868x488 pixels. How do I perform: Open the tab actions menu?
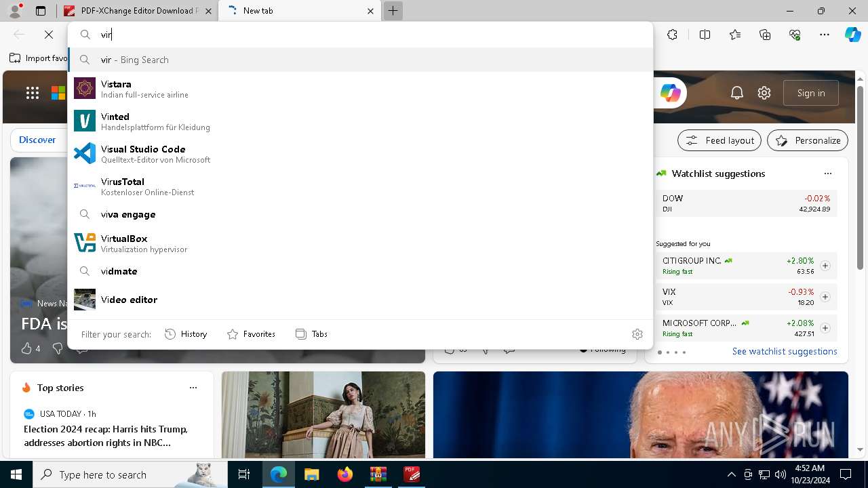pos(41,11)
